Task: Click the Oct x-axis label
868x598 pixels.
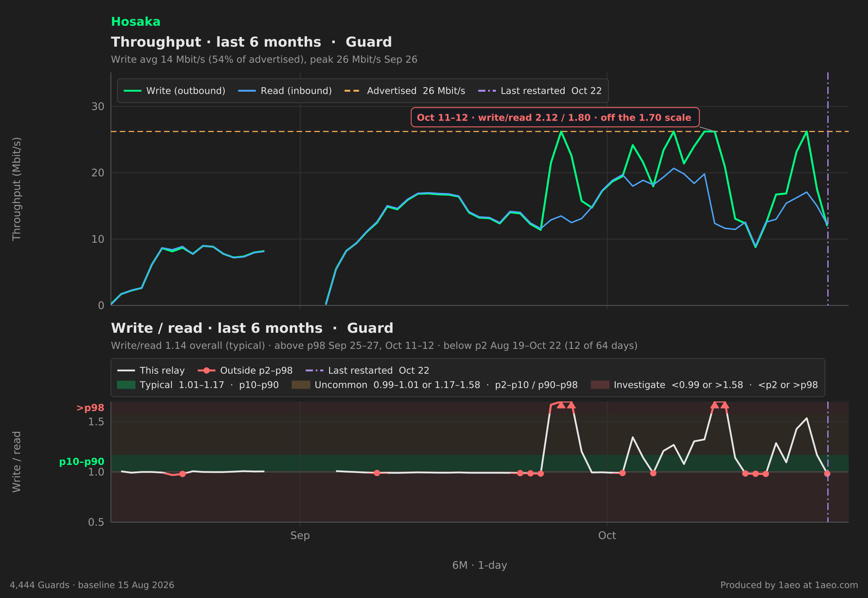Action: pyautogui.click(x=607, y=536)
